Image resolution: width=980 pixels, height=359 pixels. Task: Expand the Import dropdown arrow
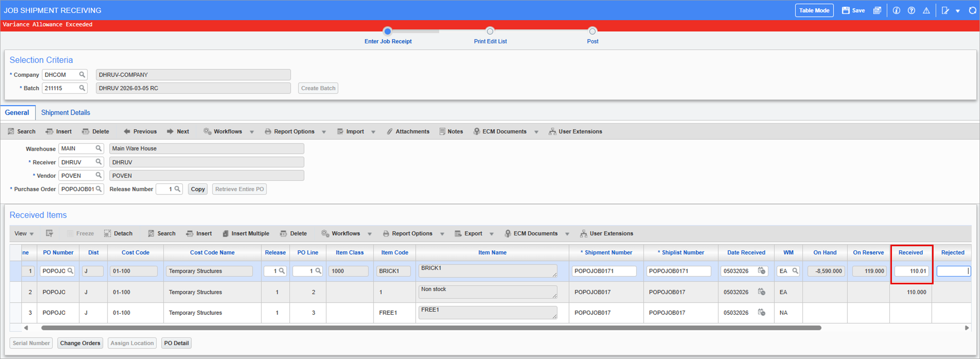pos(373,132)
